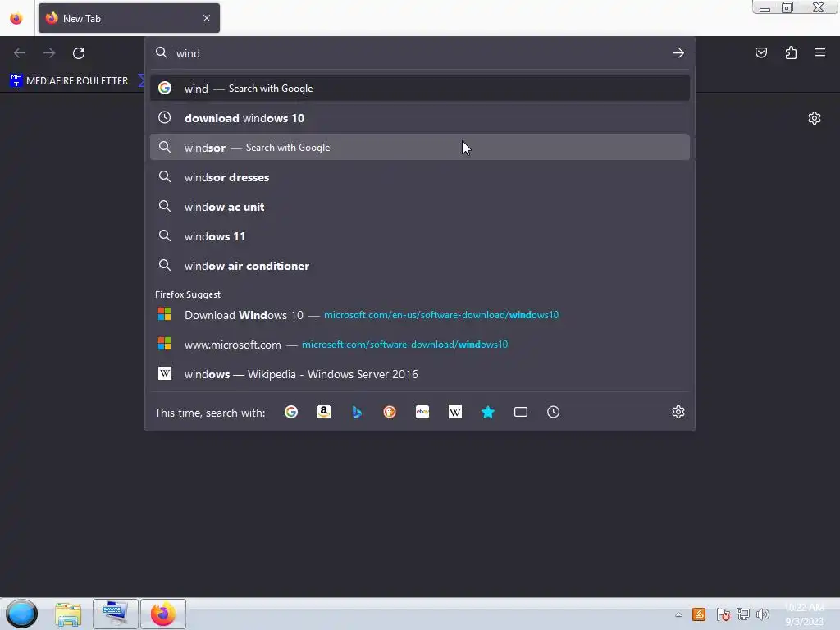
Task: Go forward to the next page
Action: tap(49, 53)
